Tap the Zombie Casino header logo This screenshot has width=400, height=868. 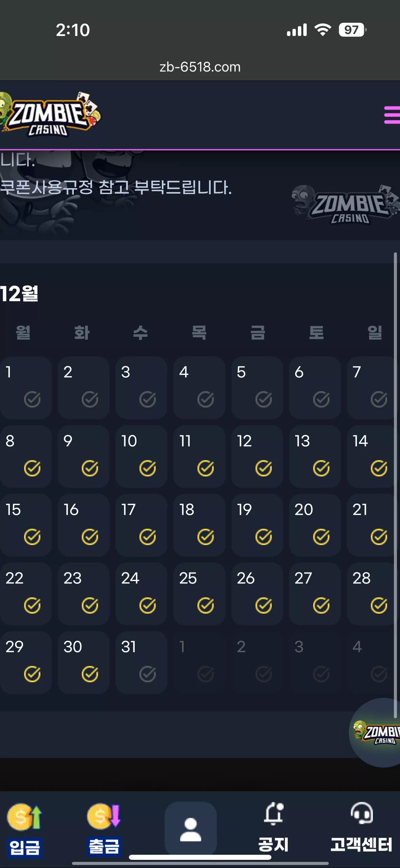click(x=50, y=114)
